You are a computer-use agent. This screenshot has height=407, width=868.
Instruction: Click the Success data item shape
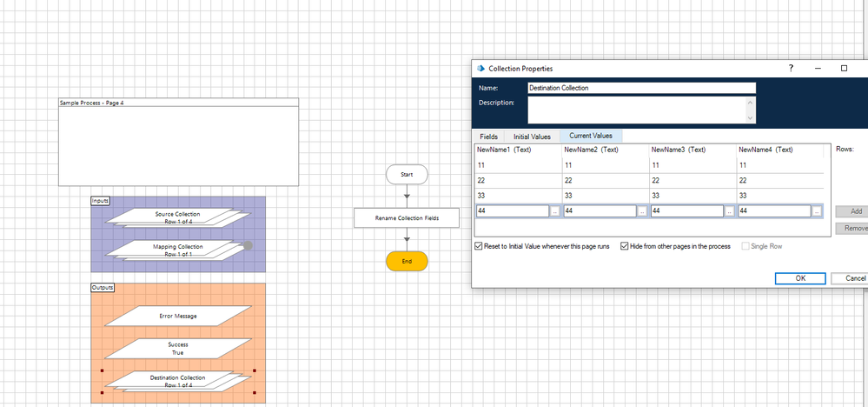[177, 349]
